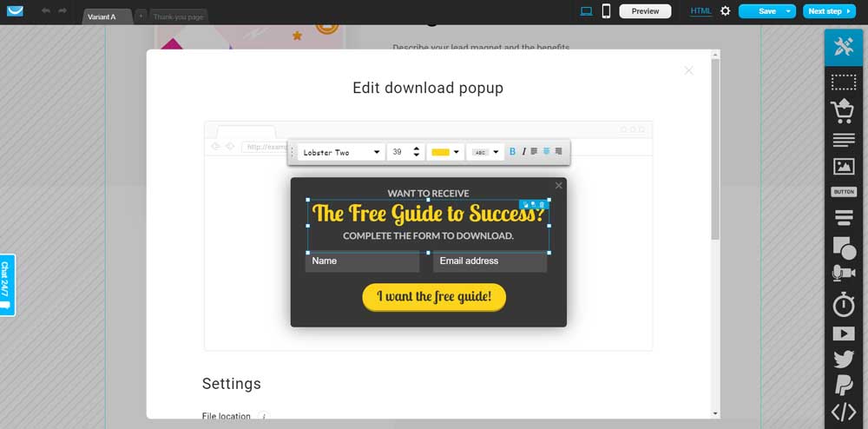Image resolution: width=868 pixels, height=429 pixels.
Task: Switch to desktop view
Action: pyautogui.click(x=586, y=11)
